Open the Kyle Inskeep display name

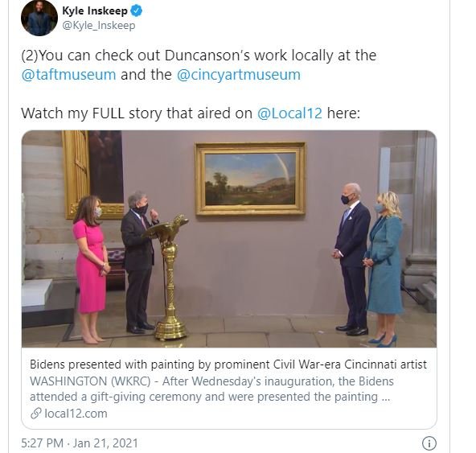(95, 11)
